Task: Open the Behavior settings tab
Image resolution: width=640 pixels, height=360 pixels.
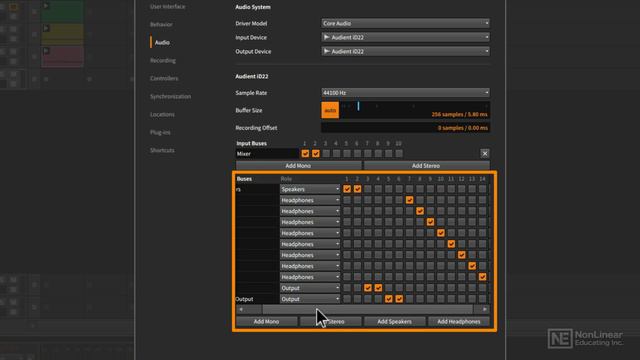Action: [x=161, y=24]
